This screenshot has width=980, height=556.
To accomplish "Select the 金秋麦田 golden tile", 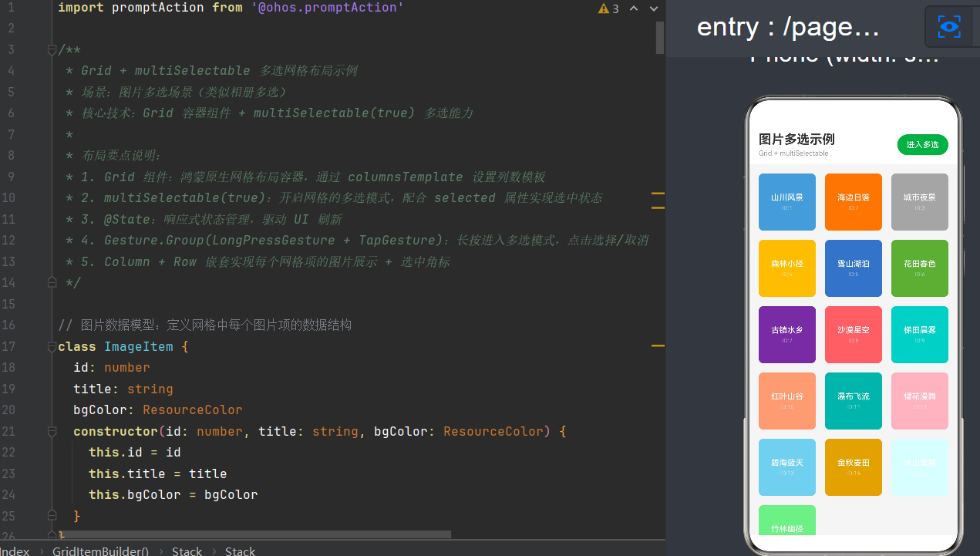I will click(854, 467).
